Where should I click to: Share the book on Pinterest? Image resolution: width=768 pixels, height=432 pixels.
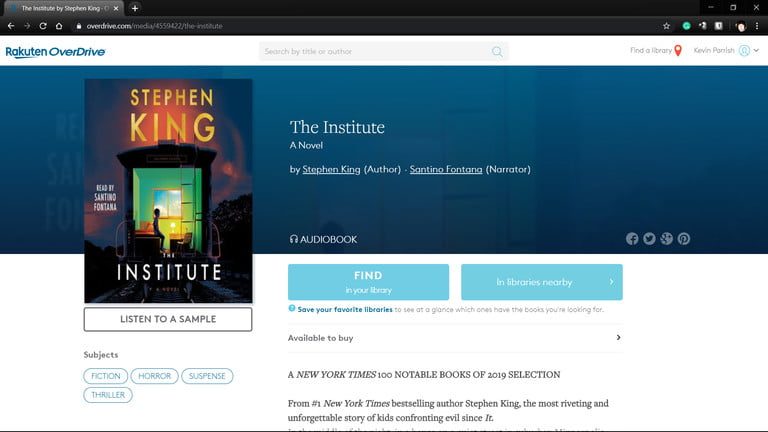(x=684, y=239)
